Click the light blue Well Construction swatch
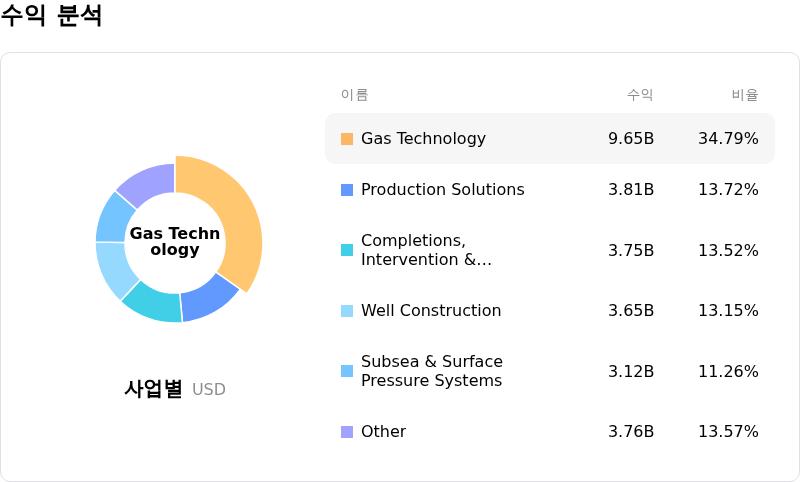This screenshot has height=482, width=800. (347, 311)
